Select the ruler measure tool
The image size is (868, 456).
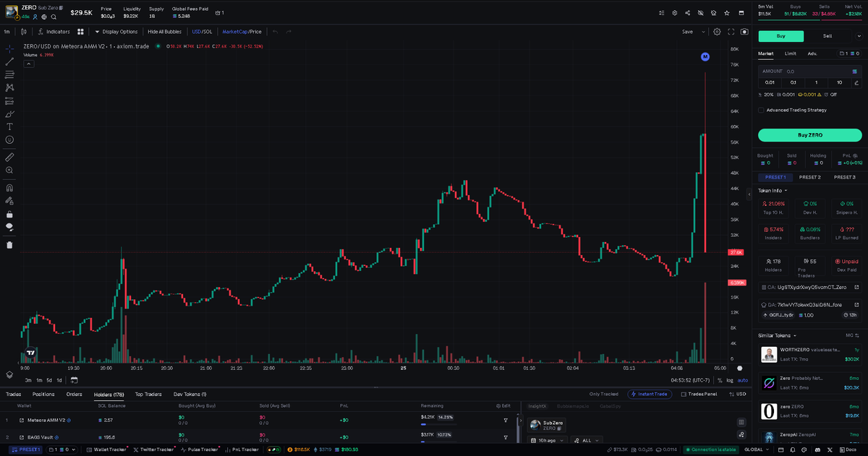[x=9, y=156]
